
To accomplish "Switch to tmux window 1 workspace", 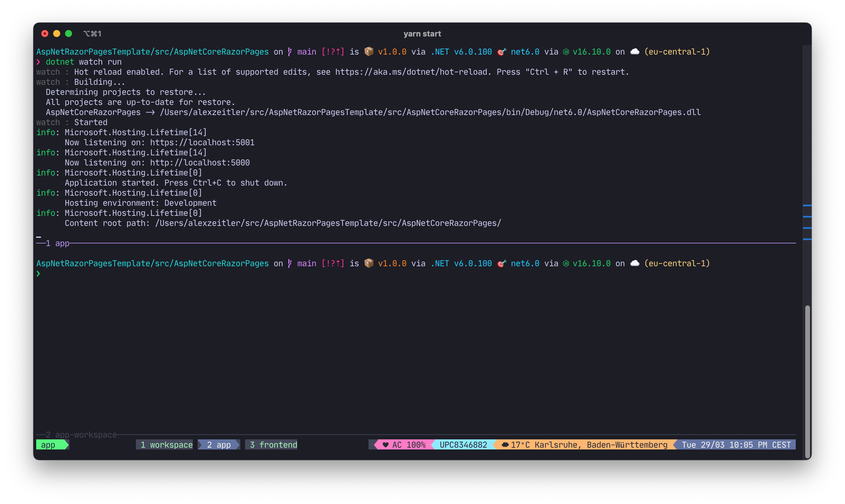I will [166, 445].
